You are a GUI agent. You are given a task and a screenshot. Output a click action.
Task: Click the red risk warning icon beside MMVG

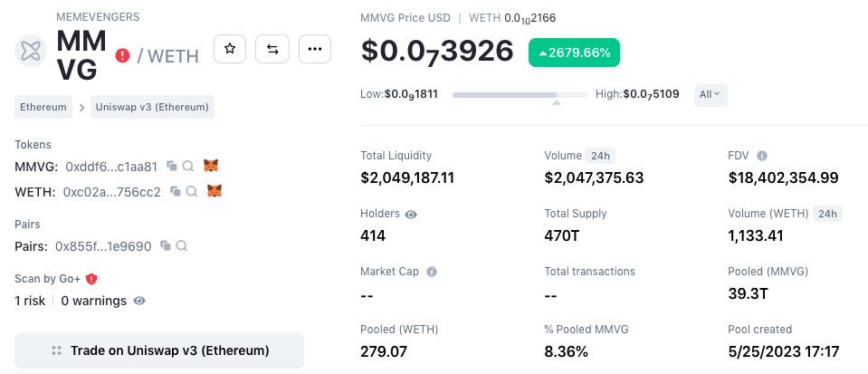coord(123,55)
